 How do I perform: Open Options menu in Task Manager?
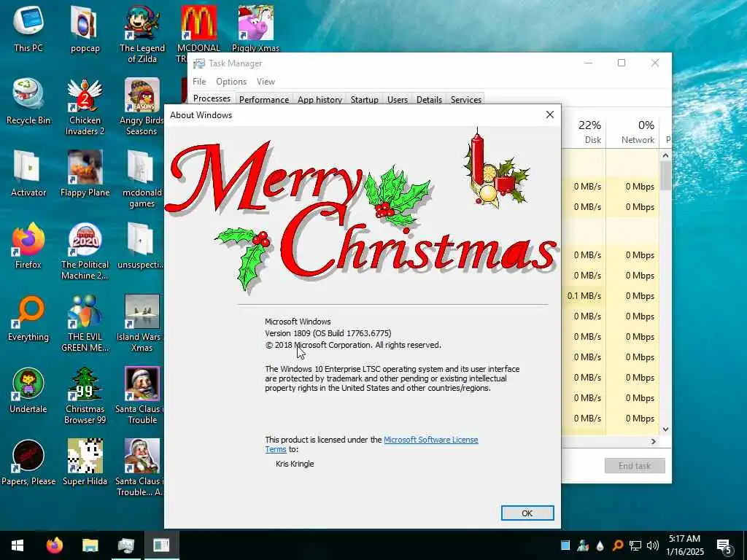tap(231, 82)
